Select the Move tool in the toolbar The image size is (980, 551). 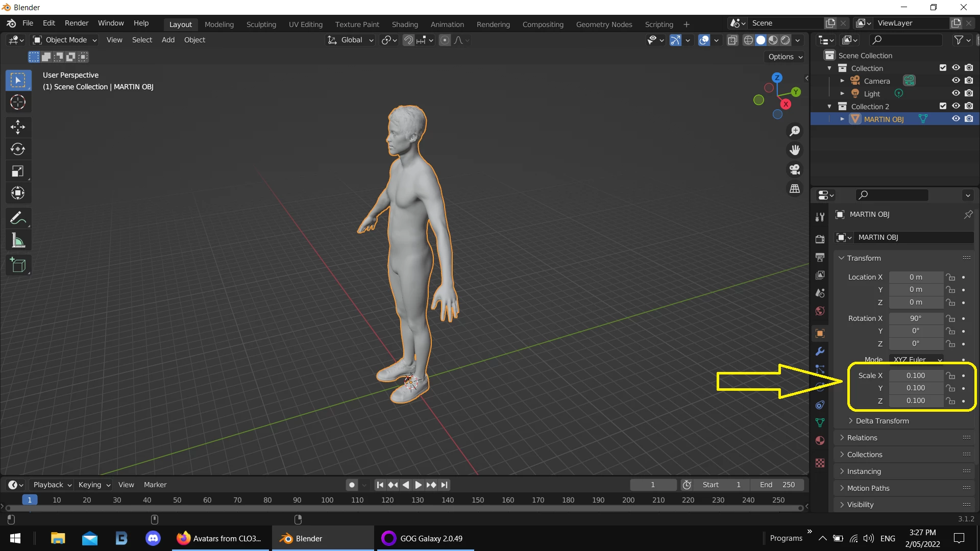click(18, 127)
